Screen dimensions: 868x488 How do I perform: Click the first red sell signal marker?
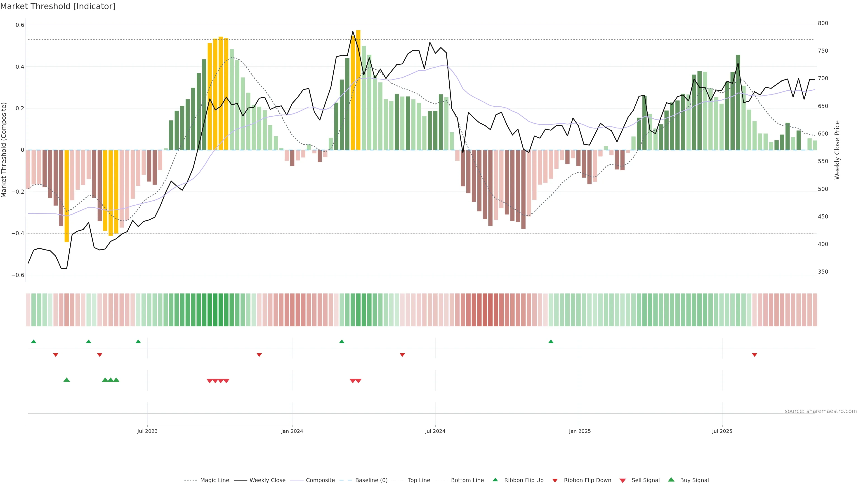(x=210, y=381)
